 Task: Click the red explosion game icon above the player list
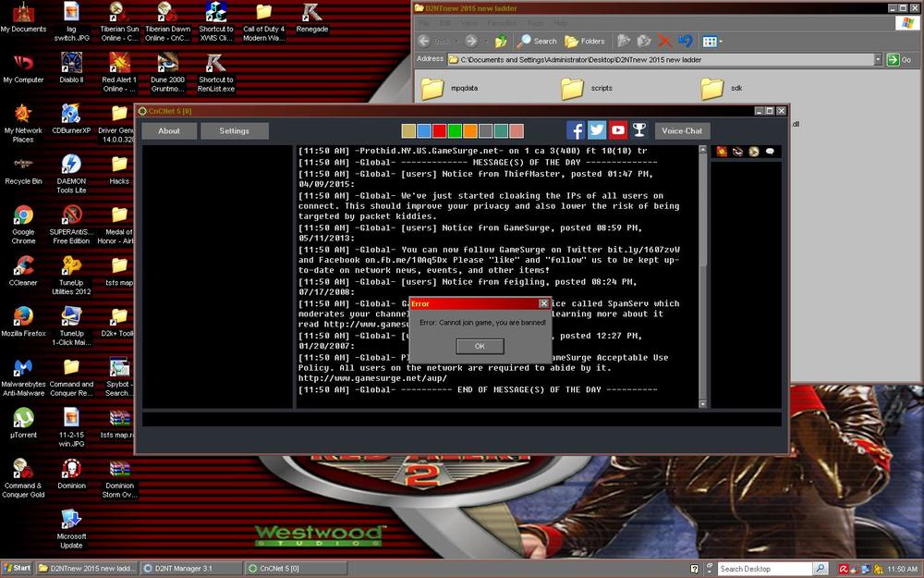click(722, 152)
